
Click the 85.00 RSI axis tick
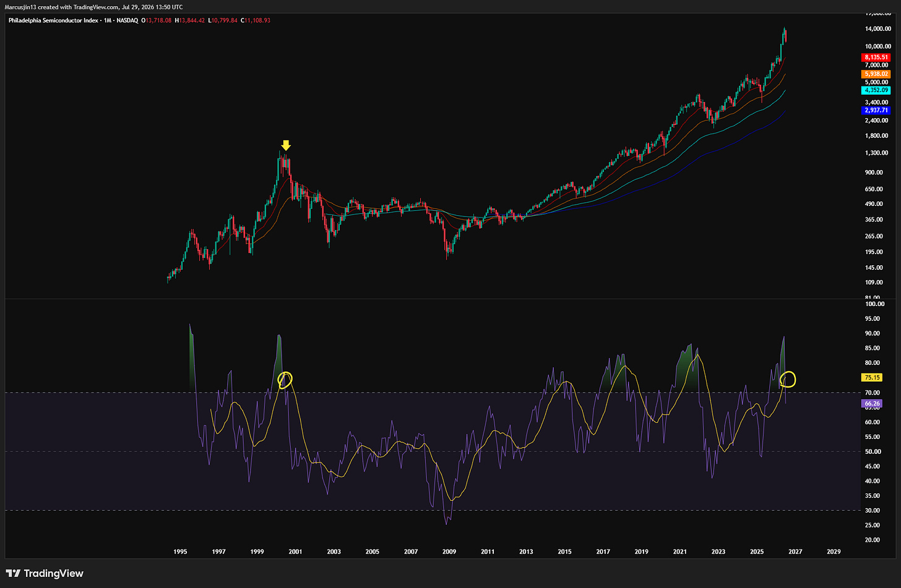pyautogui.click(x=873, y=348)
